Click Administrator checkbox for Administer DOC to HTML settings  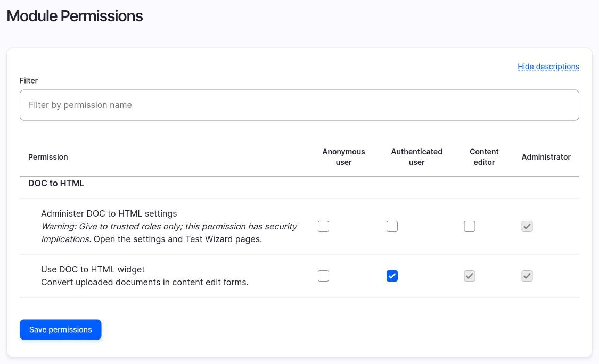[x=527, y=227]
